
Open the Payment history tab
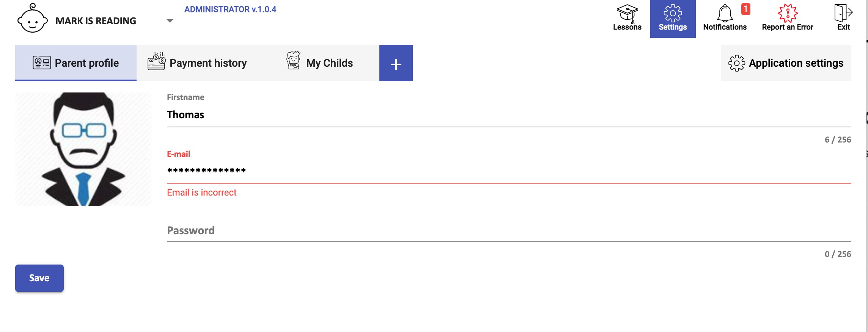(197, 63)
